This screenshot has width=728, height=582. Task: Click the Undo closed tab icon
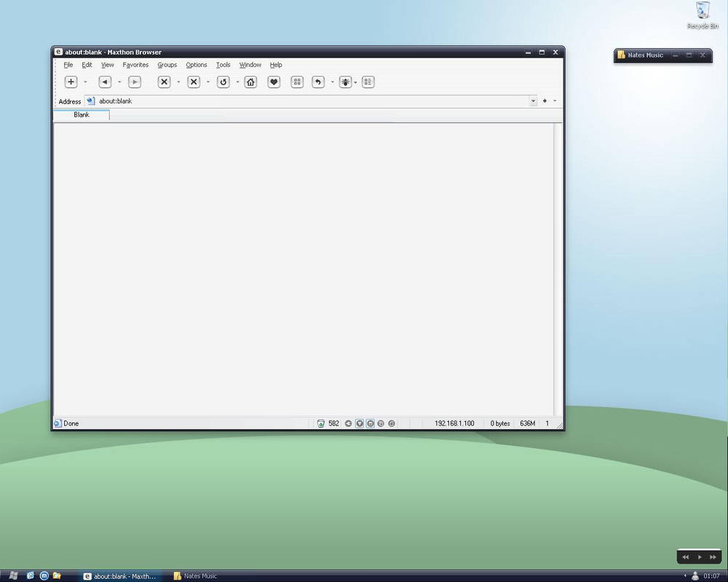click(x=318, y=82)
